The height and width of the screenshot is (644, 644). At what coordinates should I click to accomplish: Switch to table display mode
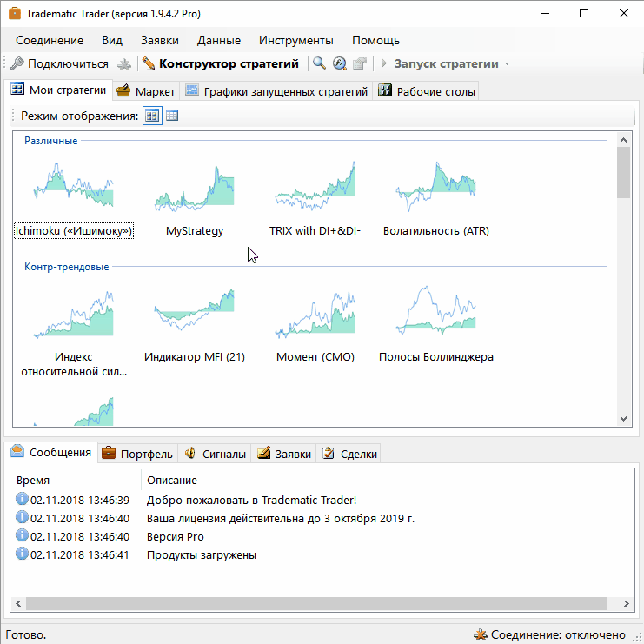(x=172, y=116)
